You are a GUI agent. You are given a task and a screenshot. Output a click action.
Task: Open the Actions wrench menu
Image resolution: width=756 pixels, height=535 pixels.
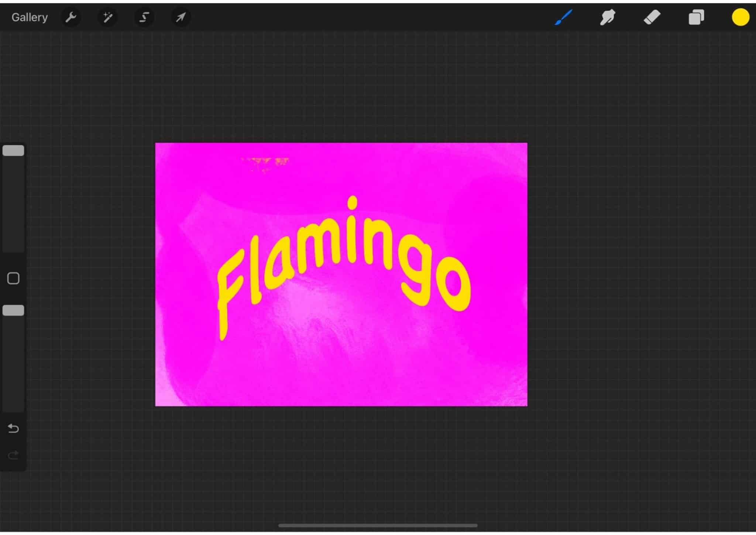(71, 17)
